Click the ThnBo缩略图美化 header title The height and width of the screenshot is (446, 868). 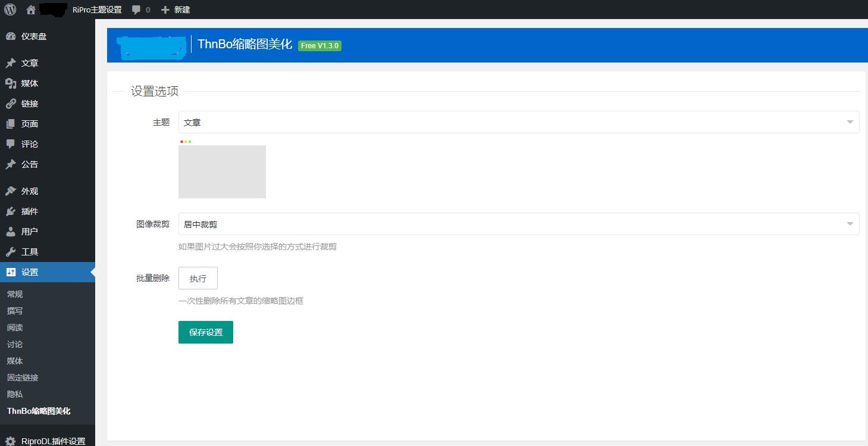245,45
